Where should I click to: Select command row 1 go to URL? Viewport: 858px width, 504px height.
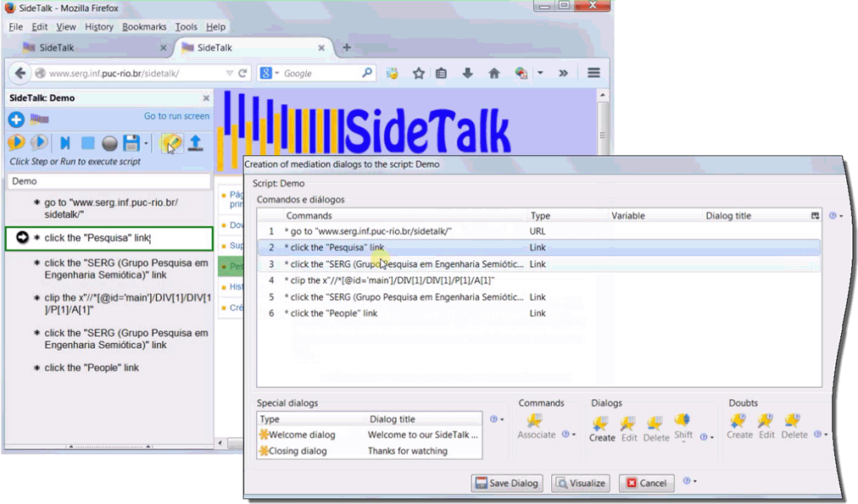539,231
